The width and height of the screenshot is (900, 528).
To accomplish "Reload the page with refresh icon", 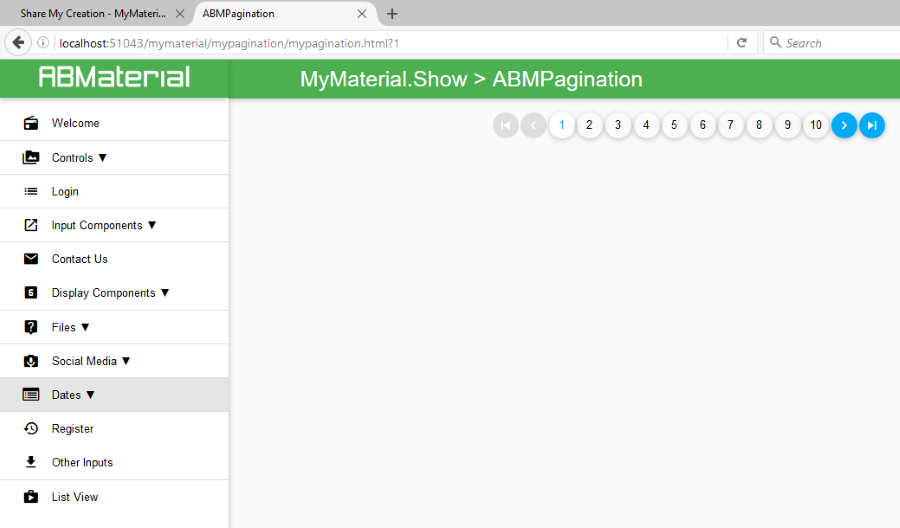I will coord(742,42).
